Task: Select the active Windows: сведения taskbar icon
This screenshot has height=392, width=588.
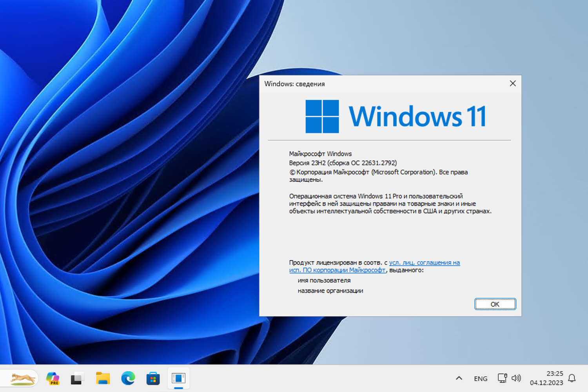Action: click(x=178, y=378)
